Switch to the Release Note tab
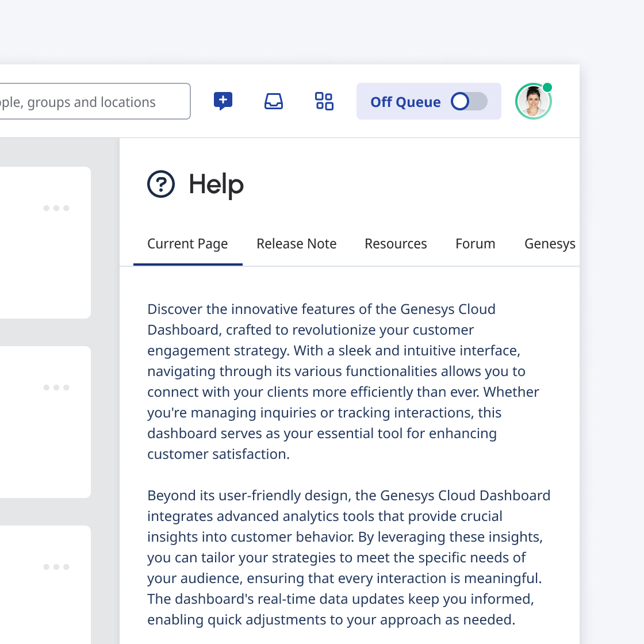 pyautogui.click(x=297, y=244)
